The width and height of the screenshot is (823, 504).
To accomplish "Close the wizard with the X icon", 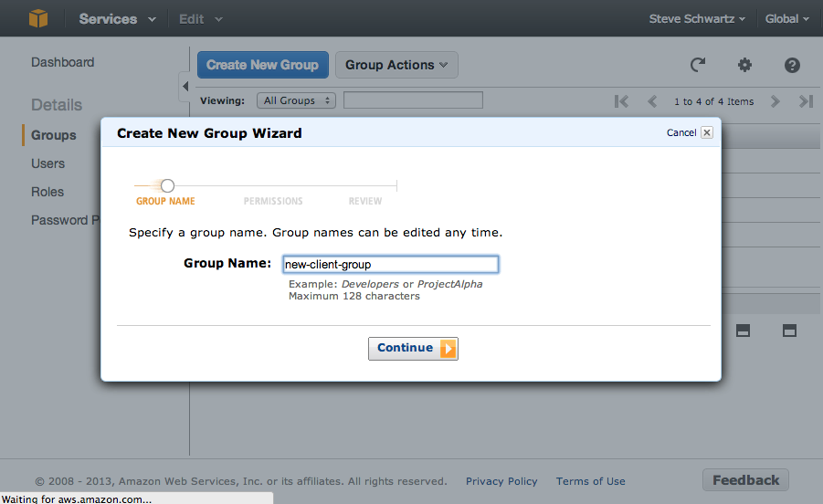I will point(707,132).
